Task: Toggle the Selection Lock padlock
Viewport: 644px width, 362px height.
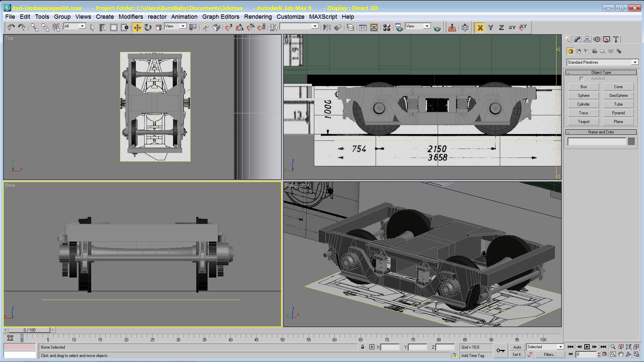Action: (363, 347)
